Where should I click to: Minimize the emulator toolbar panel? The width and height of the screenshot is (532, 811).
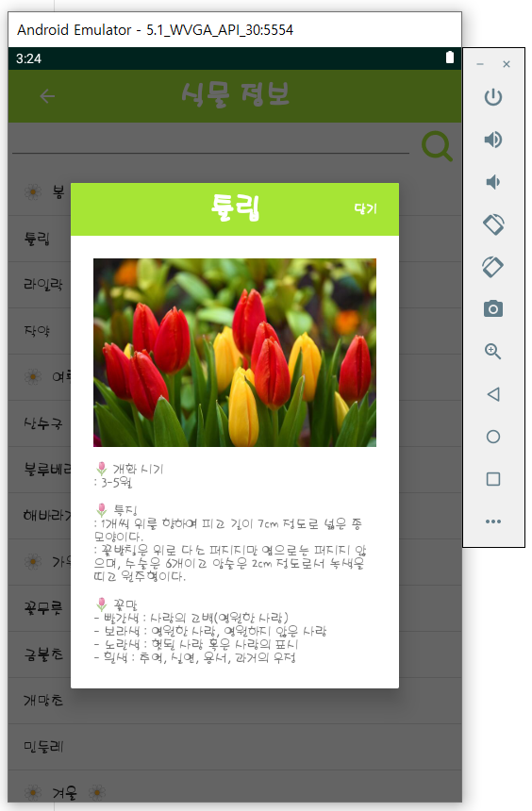coord(480,64)
